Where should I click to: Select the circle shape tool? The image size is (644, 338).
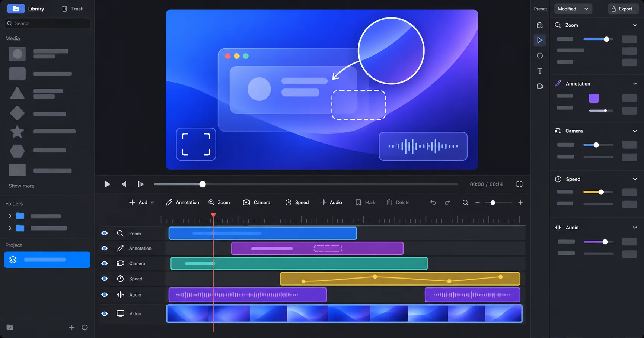[540, 56]
